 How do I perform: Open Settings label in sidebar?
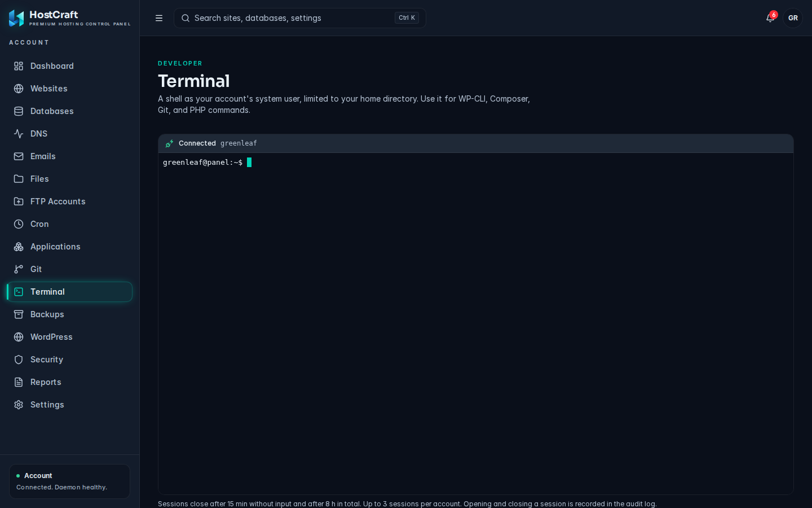(47, 405)
